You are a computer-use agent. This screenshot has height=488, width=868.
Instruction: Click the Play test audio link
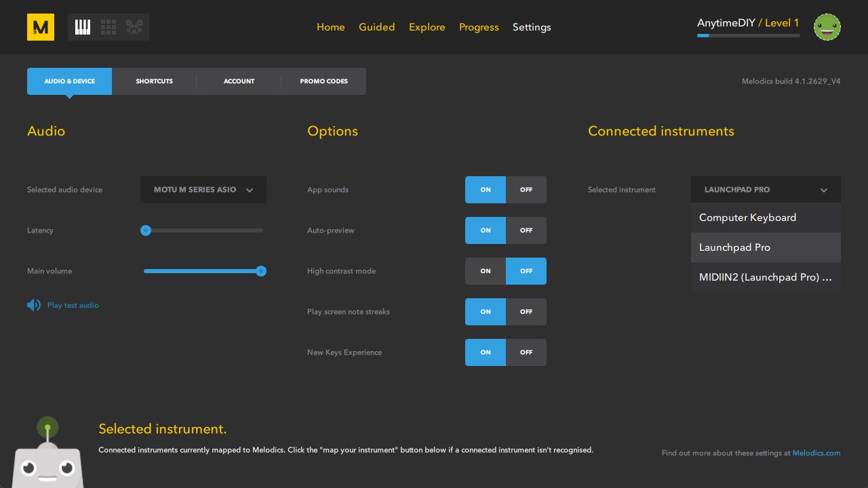tap(73, 305)
